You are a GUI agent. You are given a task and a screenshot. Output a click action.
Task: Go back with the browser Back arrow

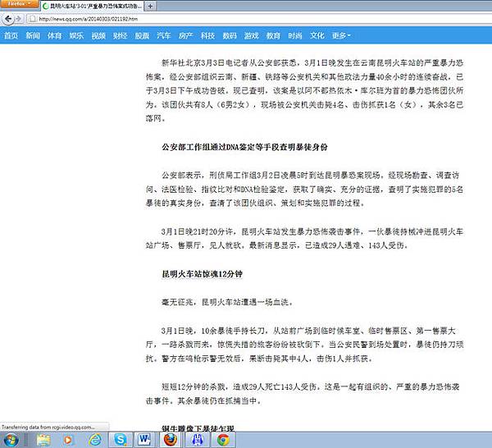click(x=8, y=19)
